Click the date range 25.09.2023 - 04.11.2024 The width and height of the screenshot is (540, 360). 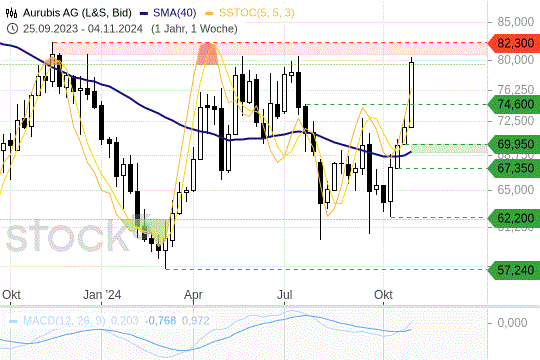[x=83, y=29]
